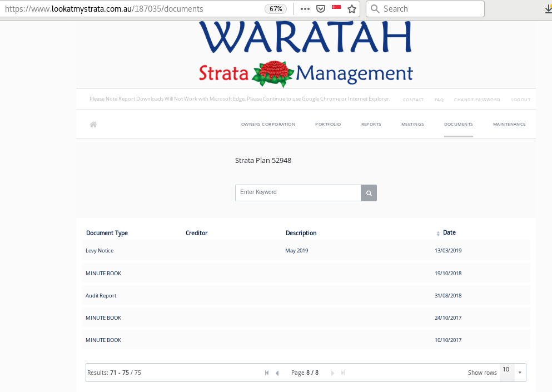Open MINUTE BOOK dated 19/10/2018

tap(103, 274)
